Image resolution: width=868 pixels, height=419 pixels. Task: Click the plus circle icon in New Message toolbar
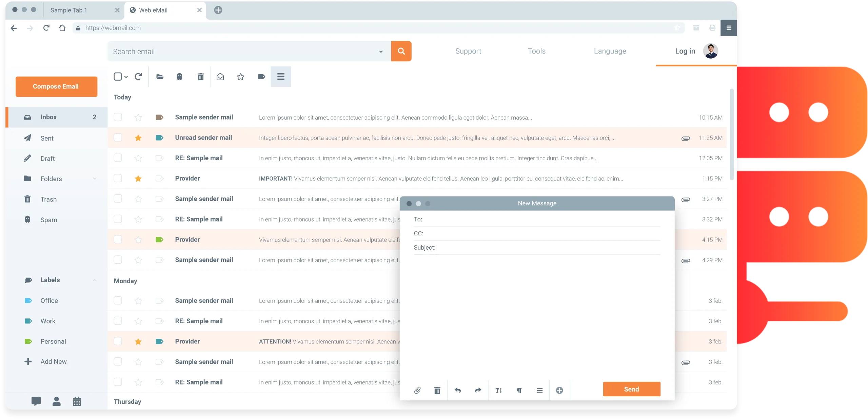point(559,390)
